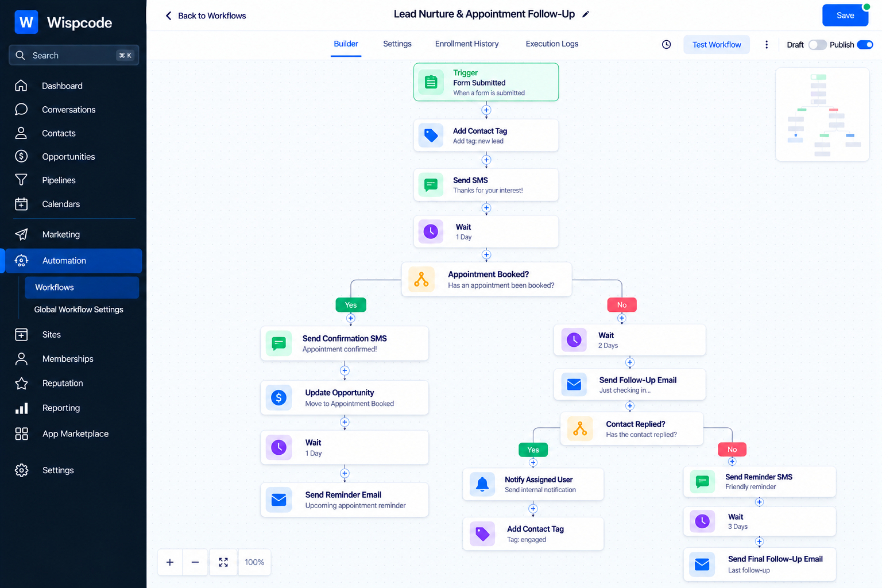
Task: Select the No branch under Contact Replied
Action: [x=732, y=450]
